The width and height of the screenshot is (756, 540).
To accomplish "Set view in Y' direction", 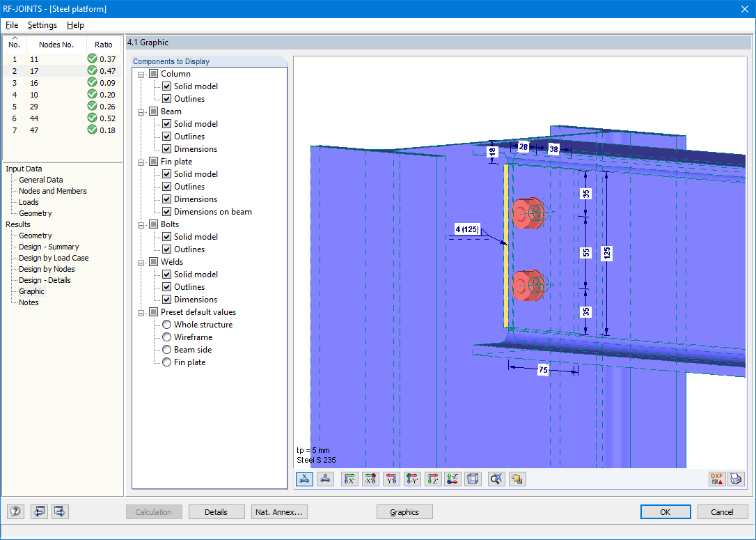I will (391, 479).
